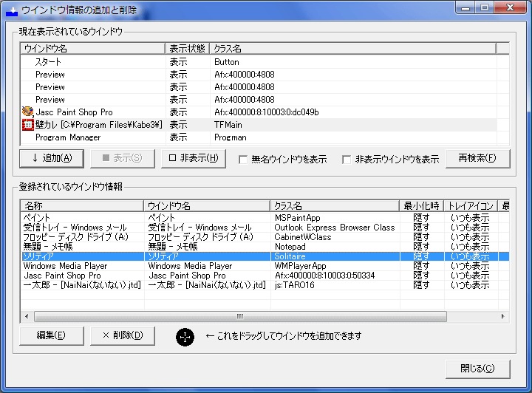Viewport: 532px width, 393px height.
Task: Click the TFMain class name cell
Action: point(228,125)
